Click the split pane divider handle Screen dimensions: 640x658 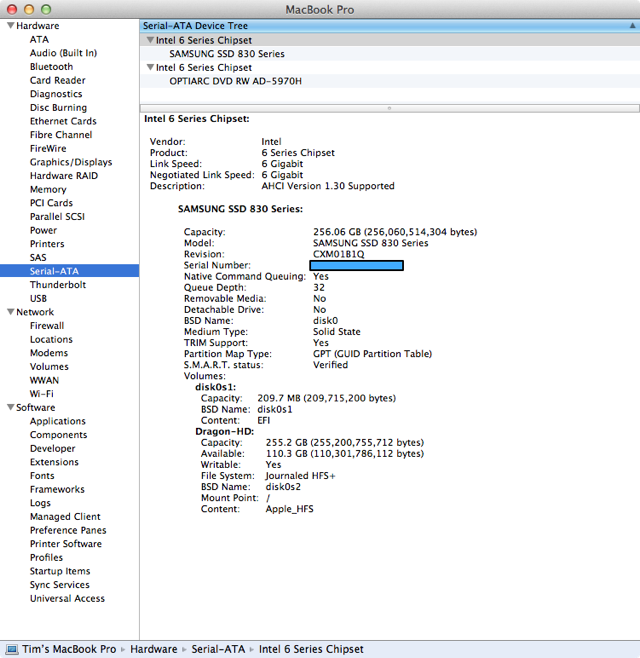(389, 108)
